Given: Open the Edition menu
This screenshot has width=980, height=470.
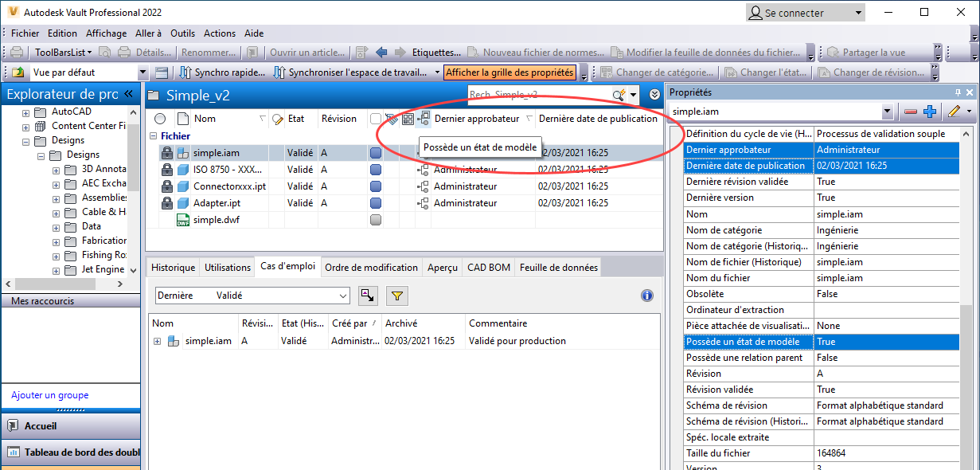Looking at the screenshot, I should [x=62, y=33].
